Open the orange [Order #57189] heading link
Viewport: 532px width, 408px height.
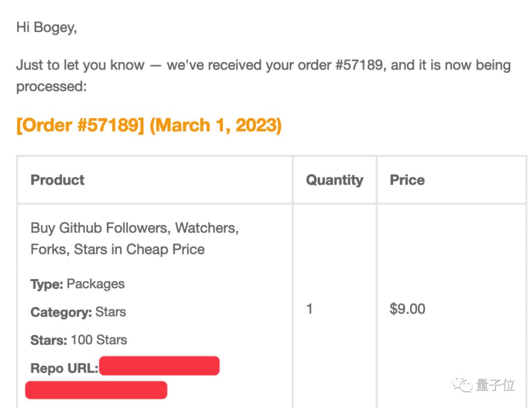pos(80,125)
